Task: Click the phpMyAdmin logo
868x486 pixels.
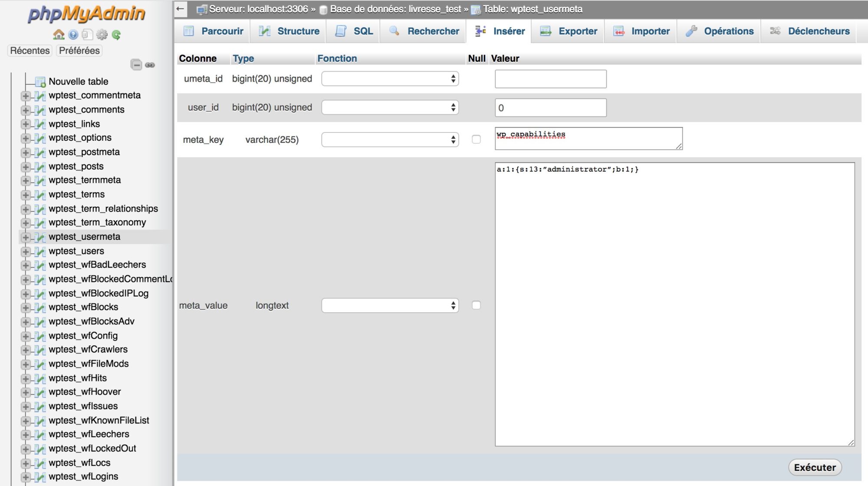Action: (x=86, y=14)
